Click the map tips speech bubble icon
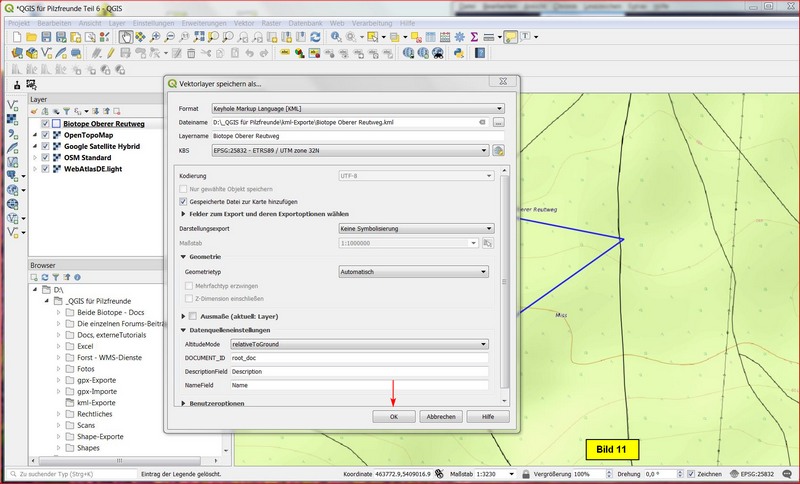Viewport: 800px width, 484px height. pyautogui.click(x=510, y=37)
